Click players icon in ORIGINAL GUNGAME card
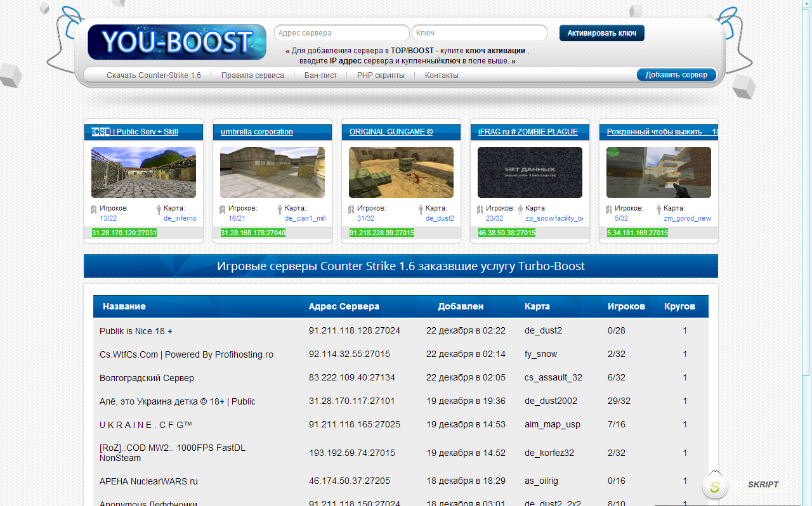The height and width of the screenshot is (506, 812). pos(351,209)
